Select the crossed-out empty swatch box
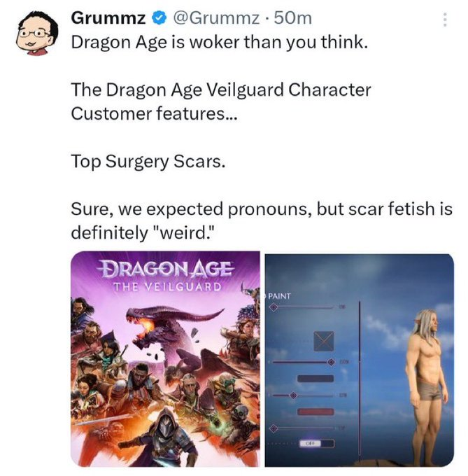Image resolution: width=468 pixels, height=476 pixels. [x=324, y=342]
